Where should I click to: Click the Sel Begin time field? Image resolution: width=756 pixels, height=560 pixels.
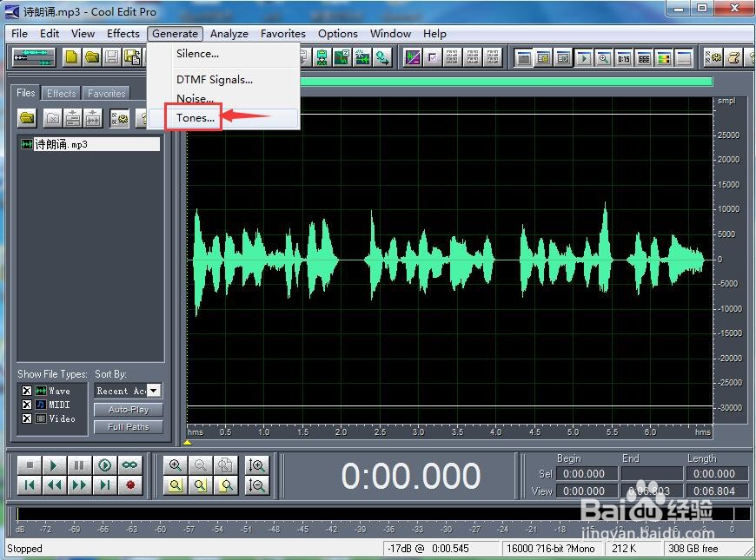coord(587,474)
